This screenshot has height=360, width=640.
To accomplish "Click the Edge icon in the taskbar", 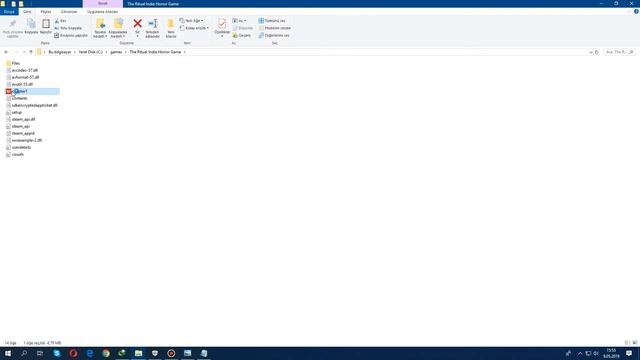I will [90, 353].
